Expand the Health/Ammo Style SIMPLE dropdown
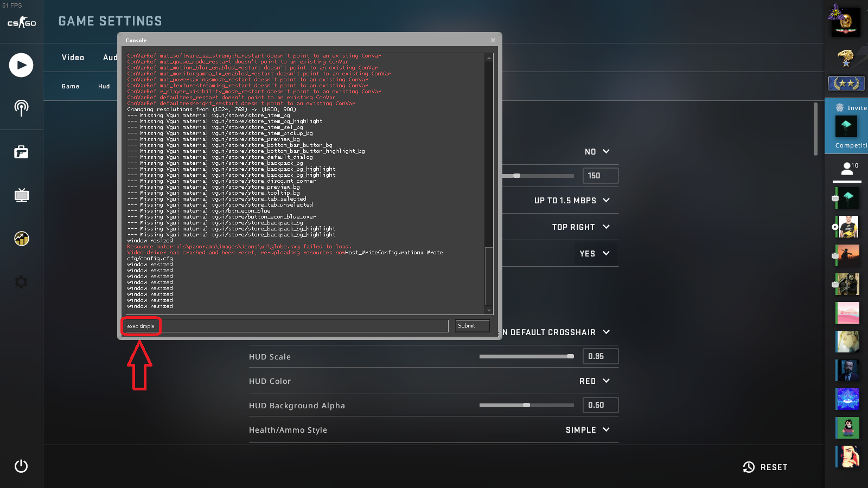 tap(588, 430)
